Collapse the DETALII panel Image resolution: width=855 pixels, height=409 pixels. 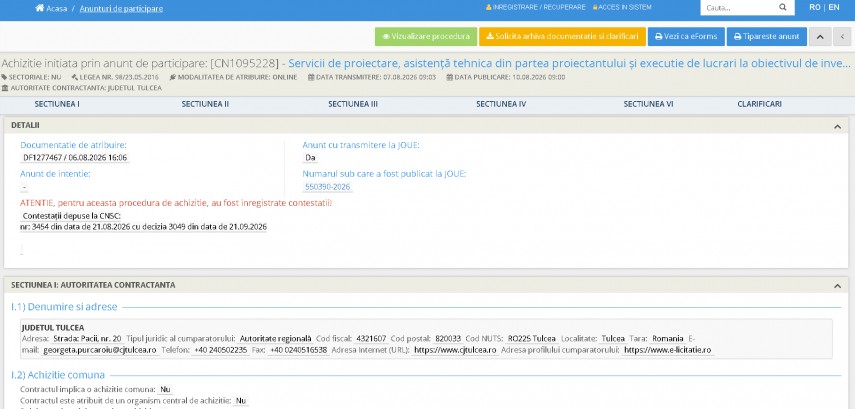[837, 126]
